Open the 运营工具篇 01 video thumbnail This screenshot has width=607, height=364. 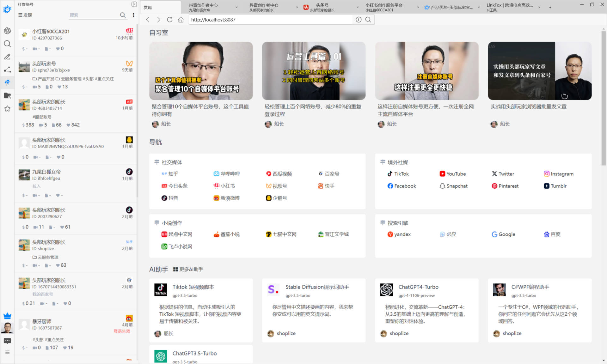(314, 71)
